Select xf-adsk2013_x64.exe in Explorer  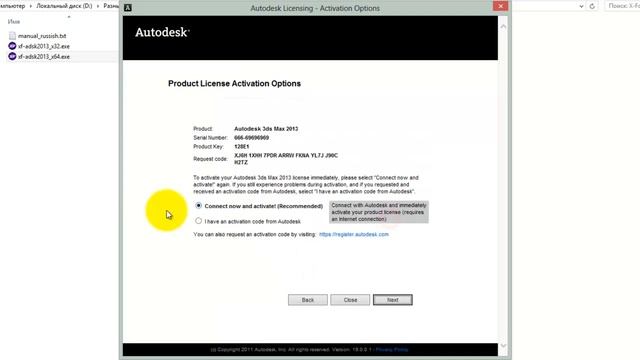[44, 56]
